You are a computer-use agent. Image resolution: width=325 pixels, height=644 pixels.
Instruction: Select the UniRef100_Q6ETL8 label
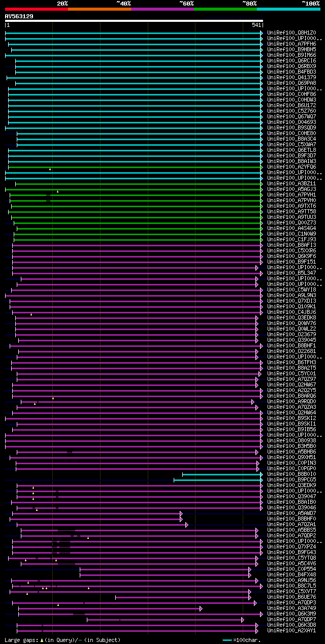[x=291, y=150]
